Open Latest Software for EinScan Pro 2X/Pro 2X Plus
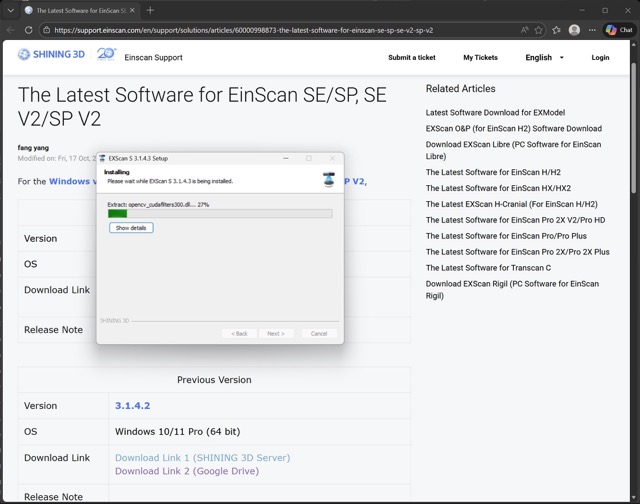This screenshot has width=640, height=504. click(x=518, y=252)
